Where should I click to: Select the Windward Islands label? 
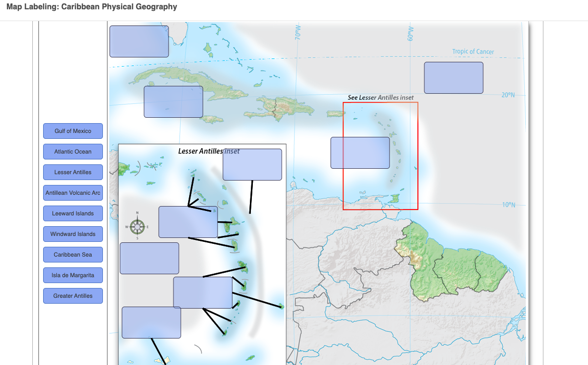click(x=73, y=234)
